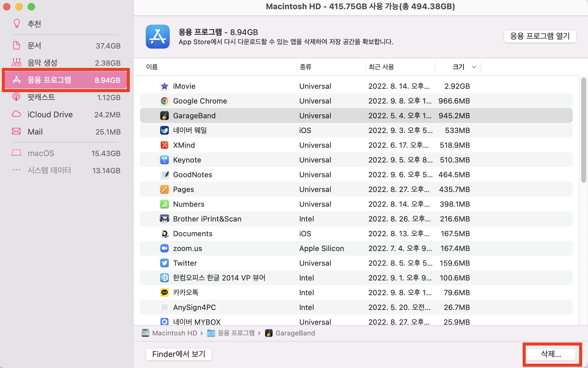Select iCloud Drive category in sidebar
588x368 pixels.
[x=66, y=115]
